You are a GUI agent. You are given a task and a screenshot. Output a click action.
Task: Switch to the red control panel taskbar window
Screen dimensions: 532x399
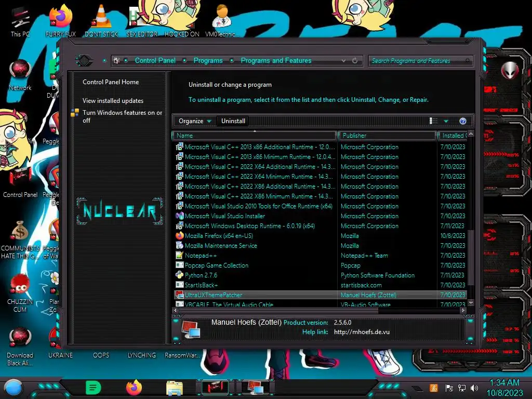click(x=215, y=388)
